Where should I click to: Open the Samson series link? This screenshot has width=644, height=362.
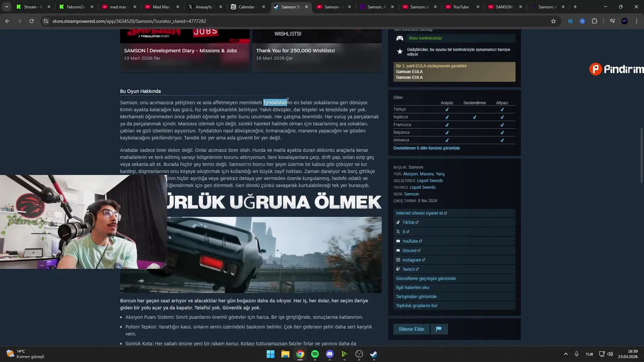point(411,194)
